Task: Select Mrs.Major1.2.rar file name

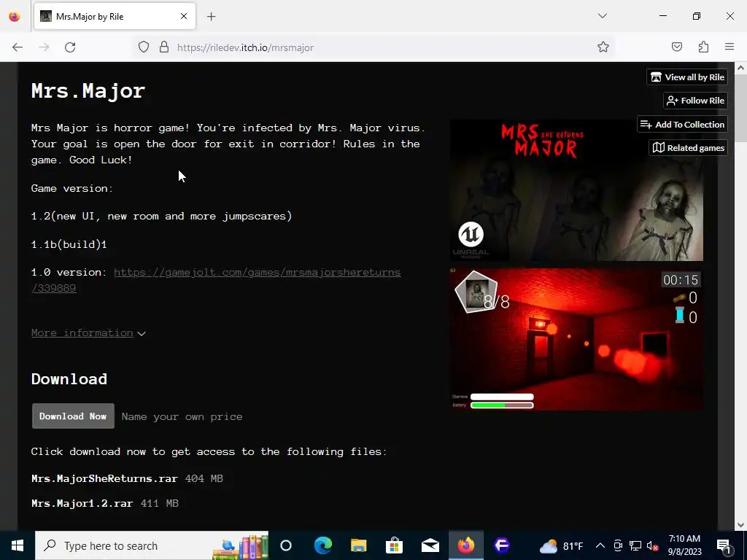Action: [82, 503]
